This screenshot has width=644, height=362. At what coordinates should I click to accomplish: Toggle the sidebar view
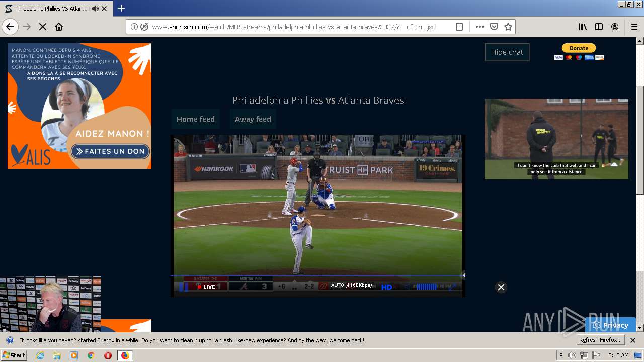tap(599, 27)
